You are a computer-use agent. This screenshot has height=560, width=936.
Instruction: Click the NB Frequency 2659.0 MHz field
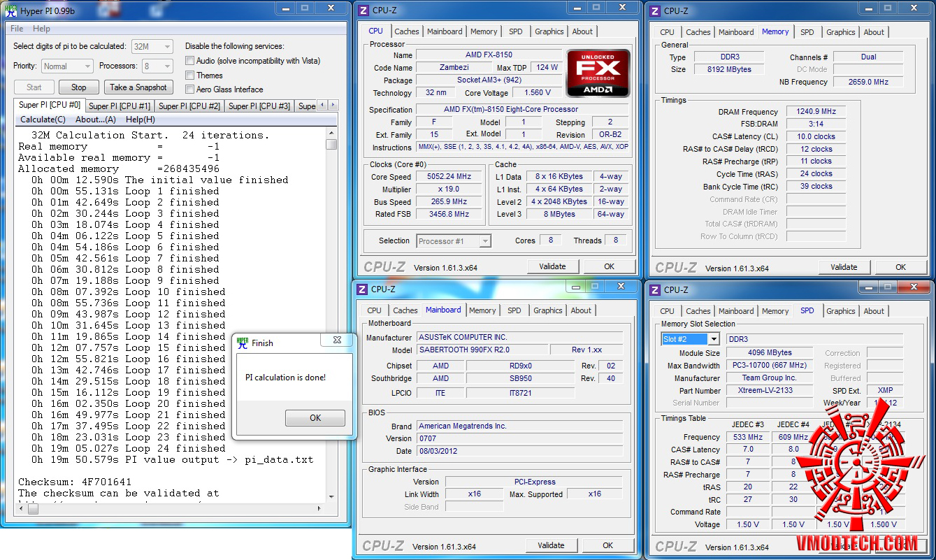[x=867, y=82]
